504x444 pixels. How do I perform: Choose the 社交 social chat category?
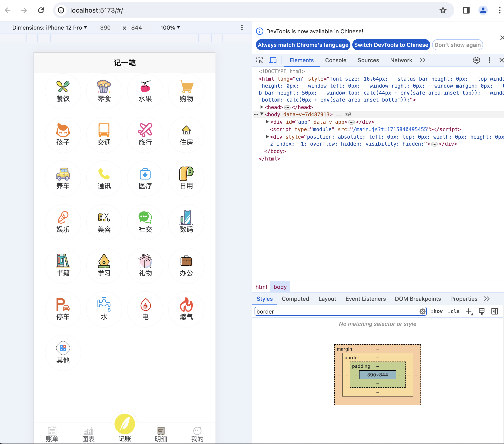coord(145,222)
